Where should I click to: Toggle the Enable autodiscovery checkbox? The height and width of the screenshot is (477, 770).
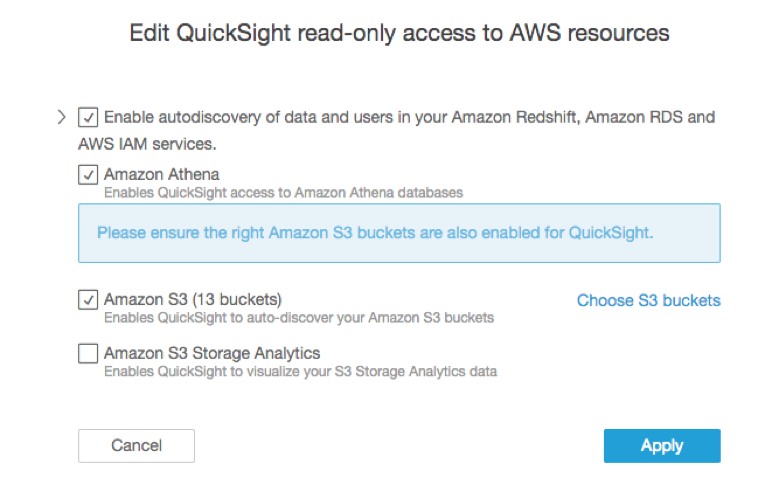pos(88,118)
